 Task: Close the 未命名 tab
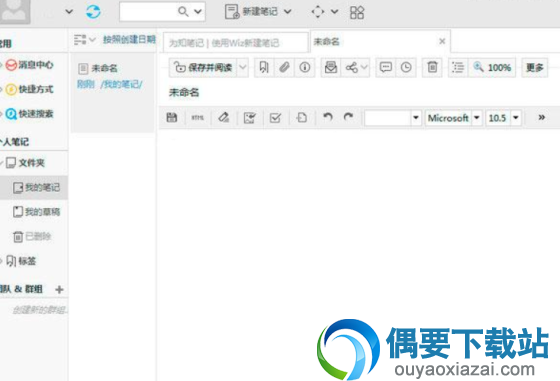point(442,41)
